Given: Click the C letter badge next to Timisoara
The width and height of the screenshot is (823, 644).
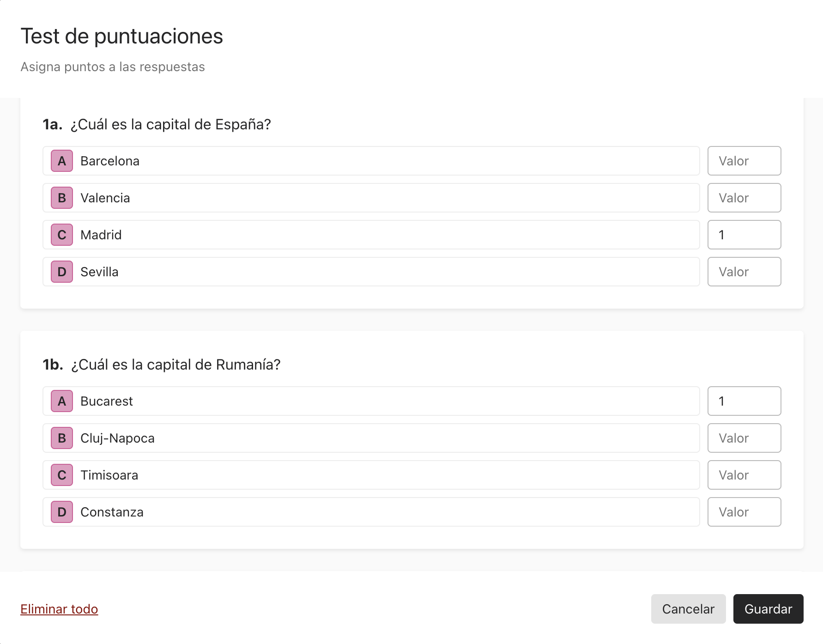Looking at the screenshot, I should (62, 475).
